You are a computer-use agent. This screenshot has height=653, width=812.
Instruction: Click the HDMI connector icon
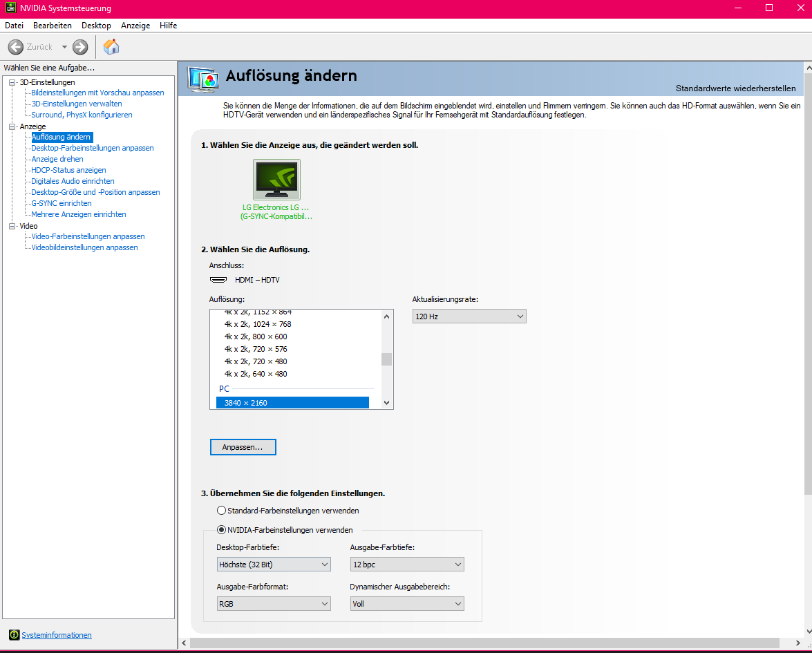[x=218, y=280]
